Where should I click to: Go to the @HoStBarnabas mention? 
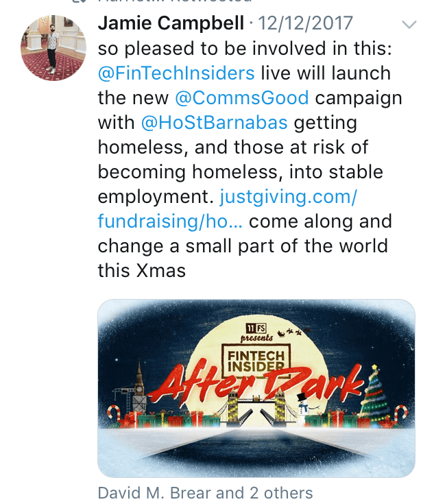click(213, 123)
